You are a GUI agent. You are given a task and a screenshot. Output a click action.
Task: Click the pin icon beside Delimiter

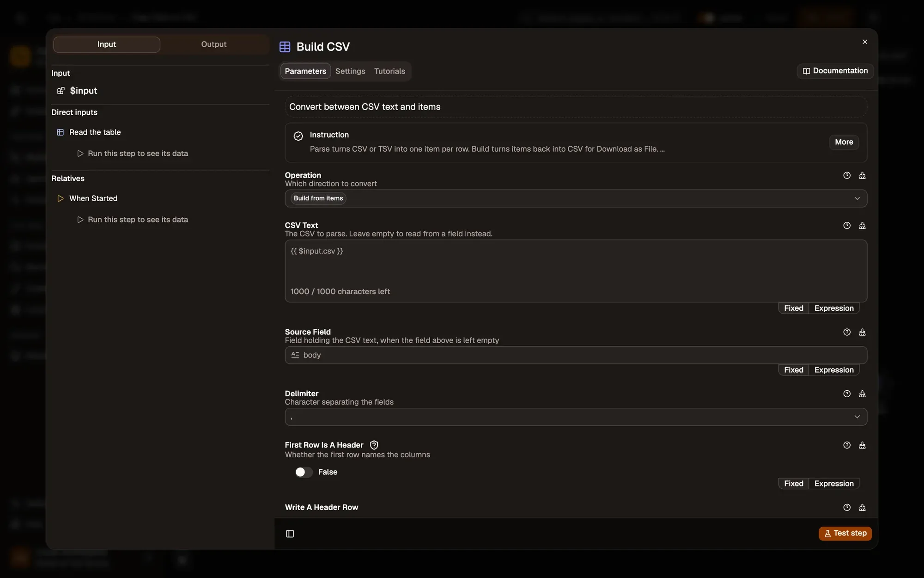[862, 394]
